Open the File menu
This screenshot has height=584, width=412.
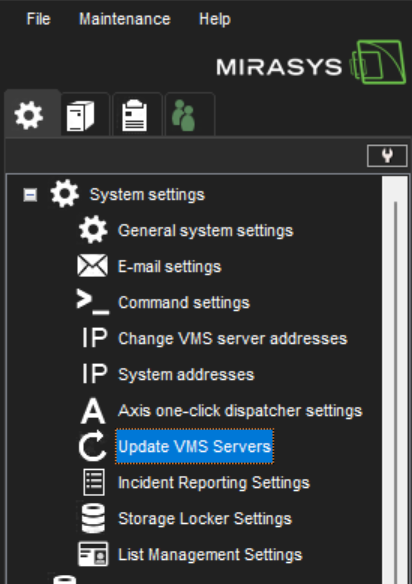click(38, 19)
